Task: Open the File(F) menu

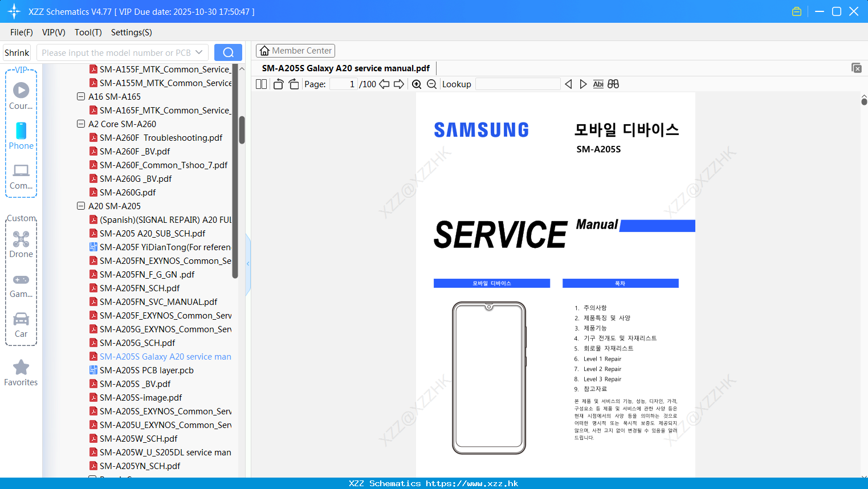Action: (22, 32)
